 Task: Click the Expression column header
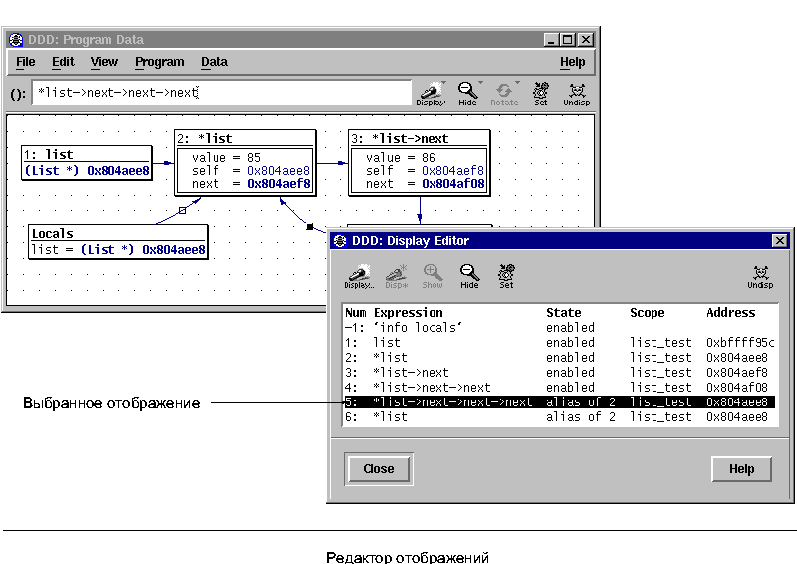tap(408, 312)
